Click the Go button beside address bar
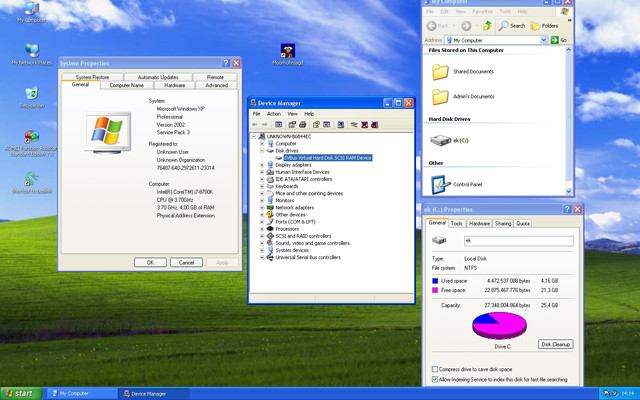 pos(560,40)
